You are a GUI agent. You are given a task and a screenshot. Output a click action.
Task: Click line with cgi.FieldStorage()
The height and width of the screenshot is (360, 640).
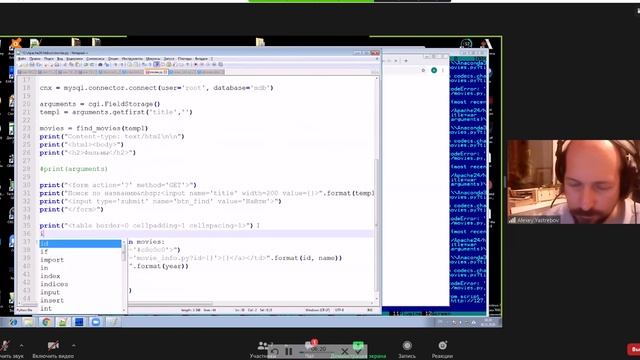100,104
